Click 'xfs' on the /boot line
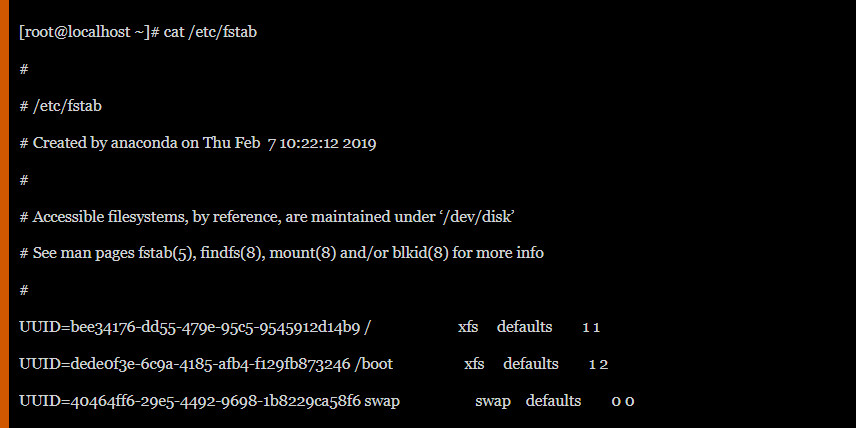 pos(475,364)
